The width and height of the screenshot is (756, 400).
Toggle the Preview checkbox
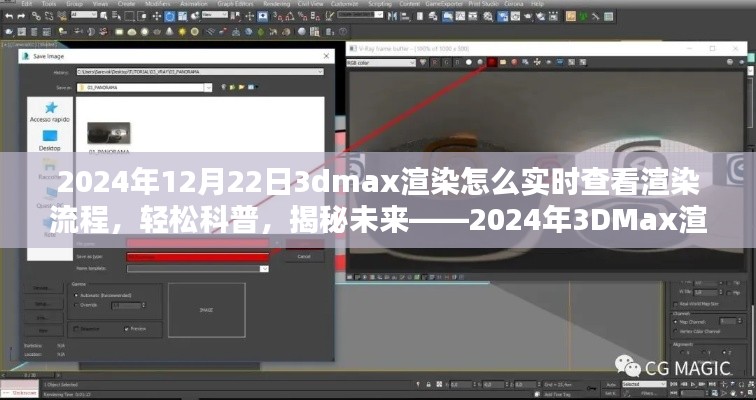pos(126,328)
